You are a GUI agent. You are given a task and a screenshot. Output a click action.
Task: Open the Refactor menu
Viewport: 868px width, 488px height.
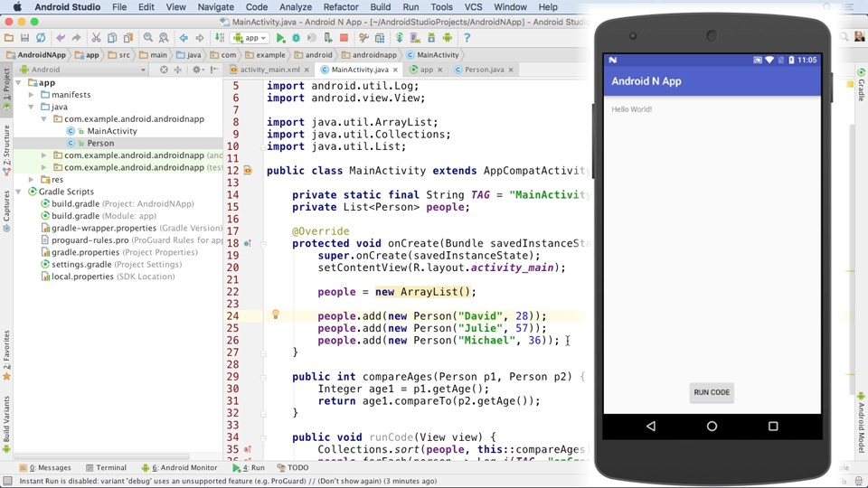(341, 7)
